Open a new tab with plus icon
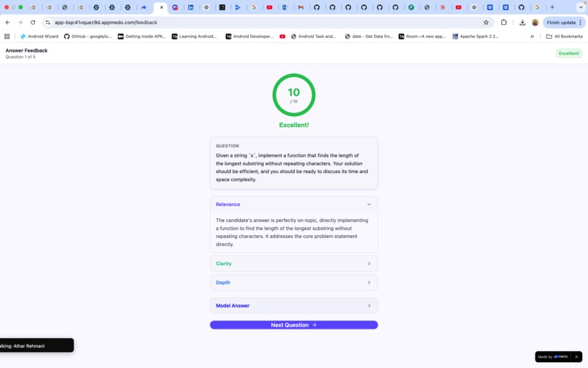The height and width of the screenshot is (368, 588). (552, 7)
